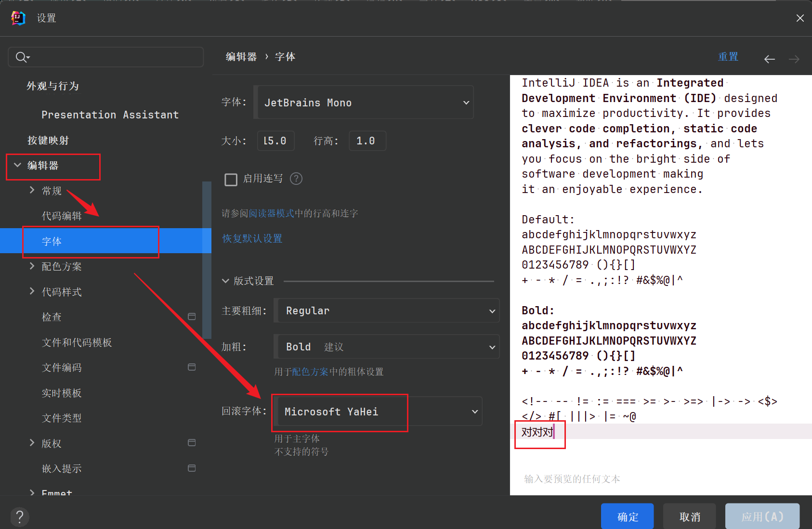Viewport: 812px width, 529px height.
Task: Click project-level icon beside 嵌入提示
Action: pyautogui.click(x=192, y=468)
